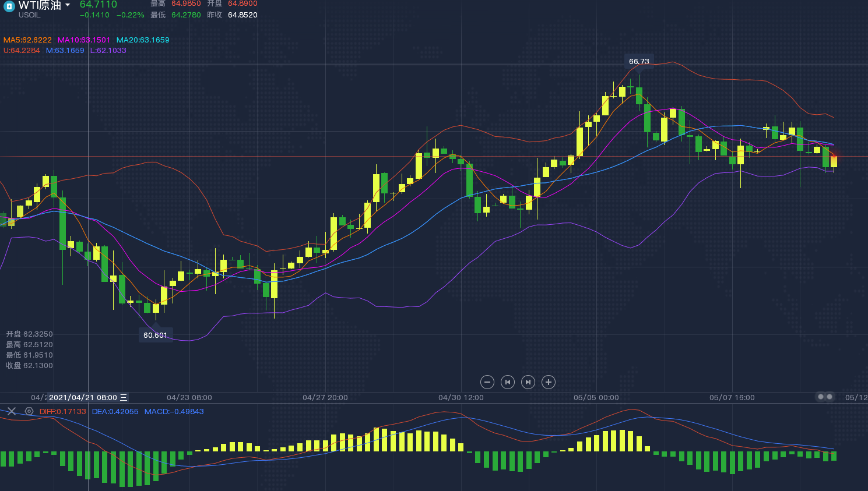This screenshot has height=491, width=868.
Task: Click the upper Bollinger band U value
Action: pyautogui.click(x=22, y=51)
